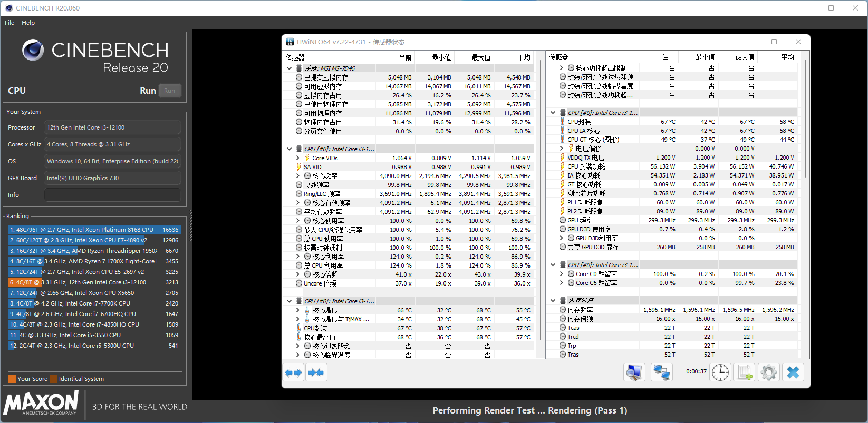Click the circle icon beside 分页文件使用
This screenshot has width=868, height=423.
pyautogui.click(x=299, y=131)
